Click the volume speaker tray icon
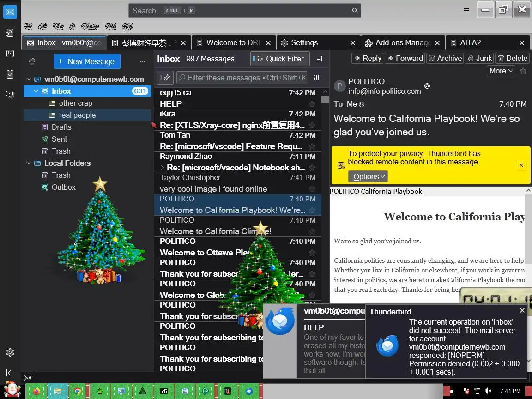This screenshot has height=399, width=532. (x=488, y=391)
